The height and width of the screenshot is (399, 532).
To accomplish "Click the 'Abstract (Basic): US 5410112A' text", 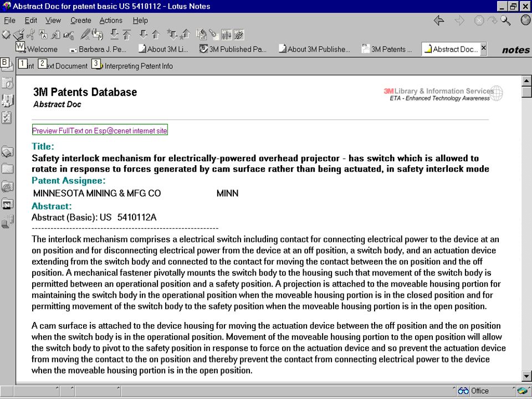I will point(94,217).
